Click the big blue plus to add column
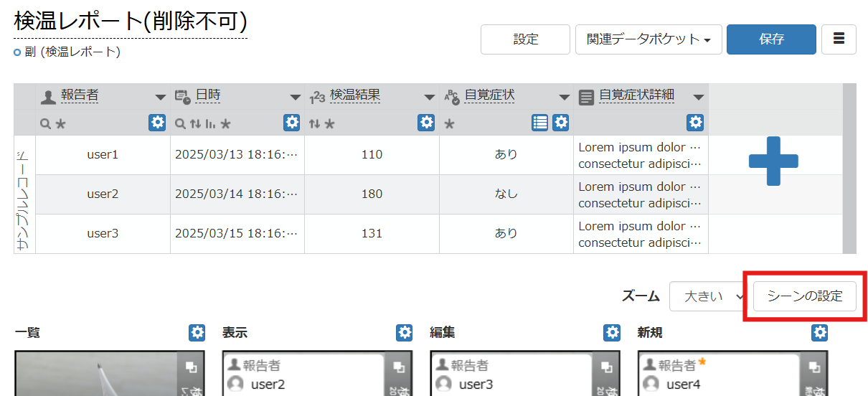 coord(773,161)
